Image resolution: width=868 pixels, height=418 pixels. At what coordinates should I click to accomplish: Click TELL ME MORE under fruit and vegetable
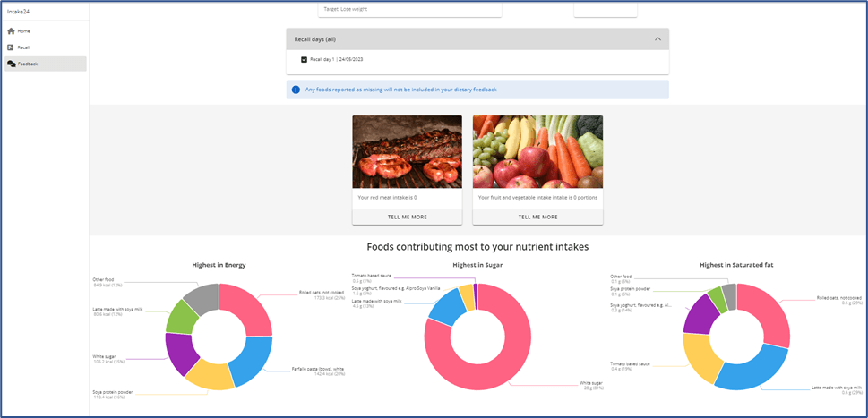pos(537,218)
